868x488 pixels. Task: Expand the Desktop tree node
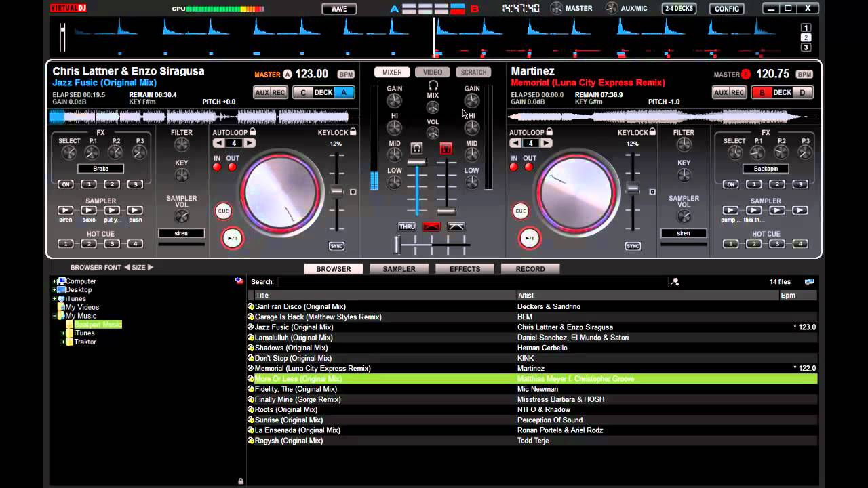click(54, 290)
